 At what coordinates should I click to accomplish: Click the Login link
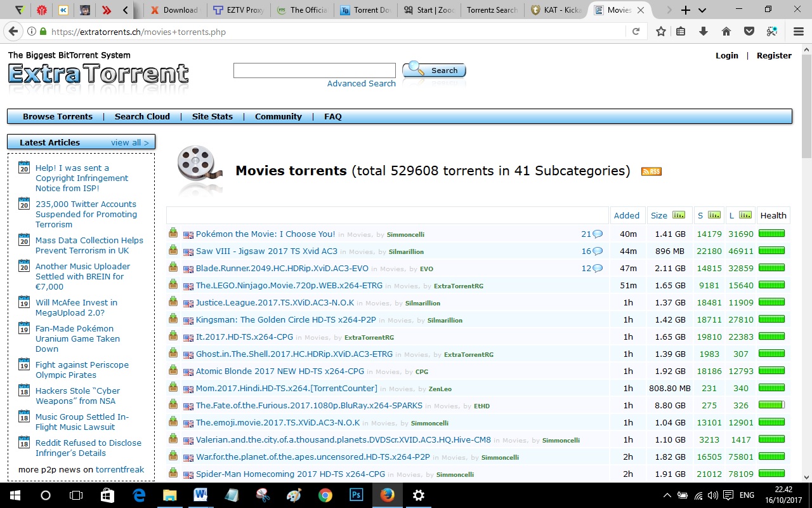[x=727, y=56]
